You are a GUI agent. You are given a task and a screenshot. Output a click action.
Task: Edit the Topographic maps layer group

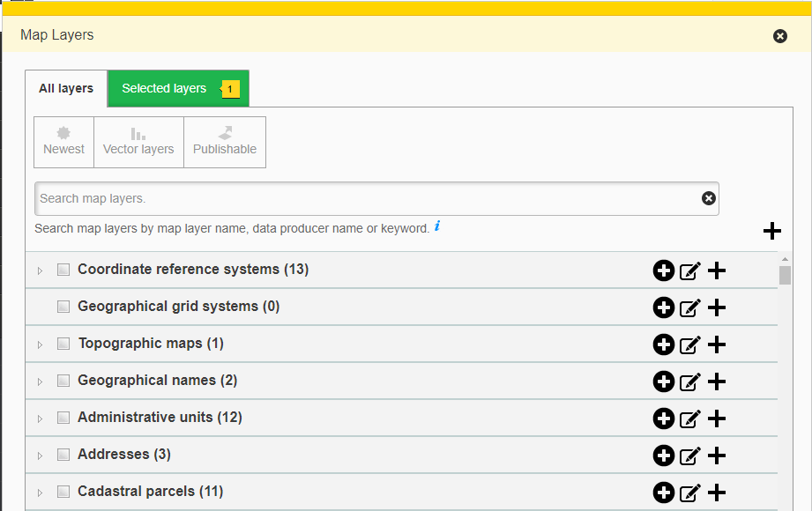[690, 344]
